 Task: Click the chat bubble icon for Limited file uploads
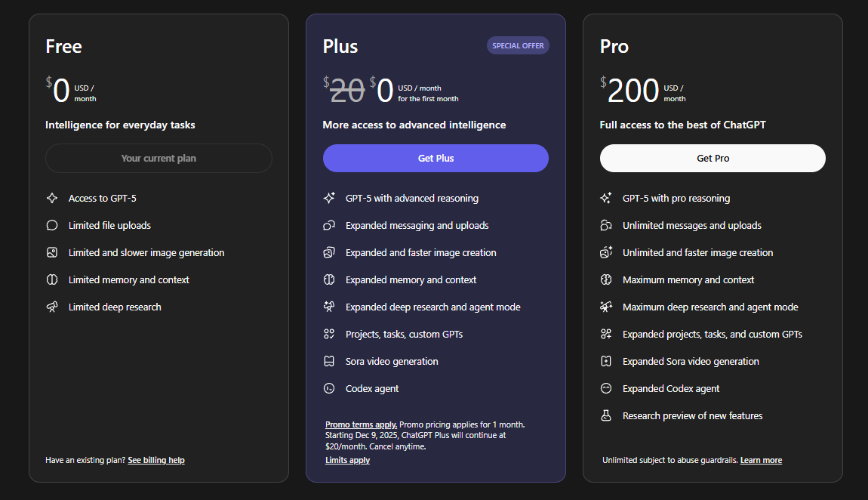(52, 226)
